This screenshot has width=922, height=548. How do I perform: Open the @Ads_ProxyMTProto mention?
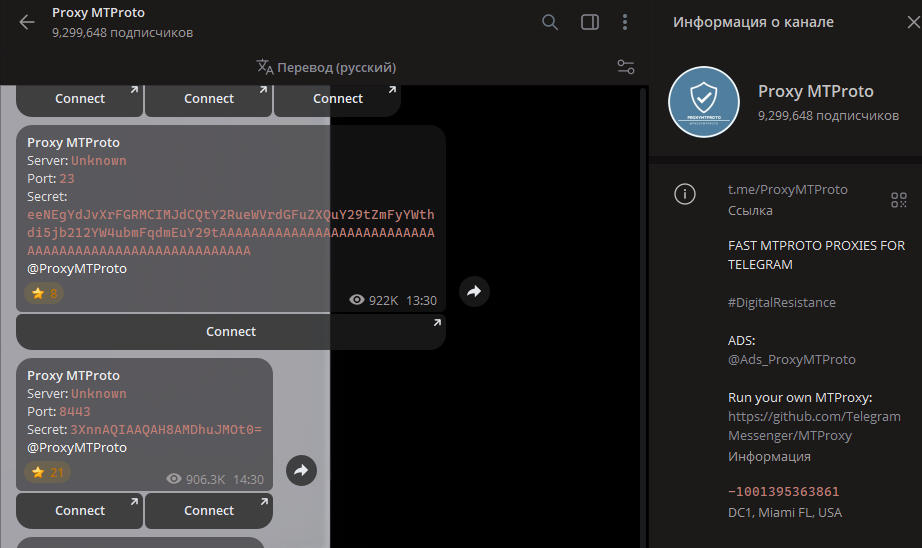[791, 359]
